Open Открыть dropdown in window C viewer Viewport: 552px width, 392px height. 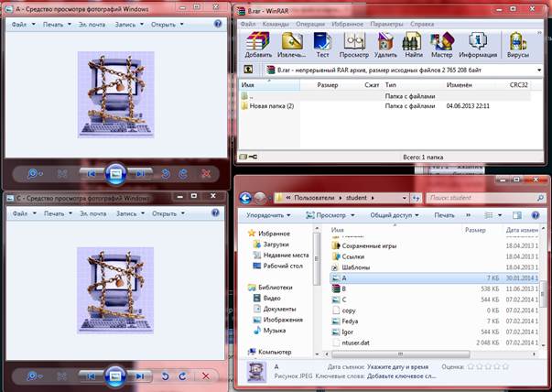[168, 213]
